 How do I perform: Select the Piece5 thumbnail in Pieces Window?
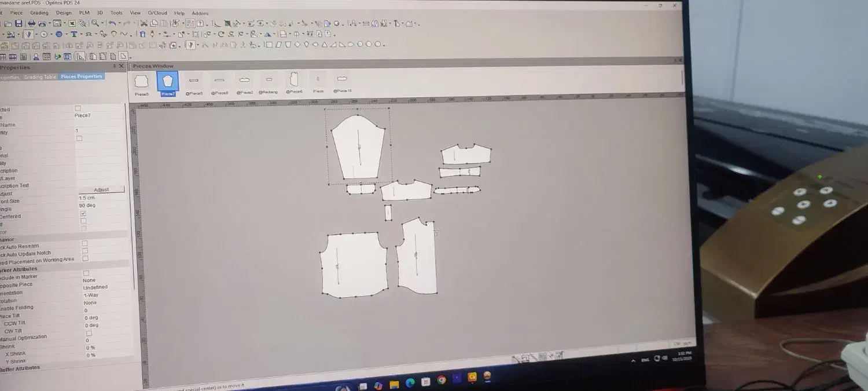[142, 82]
